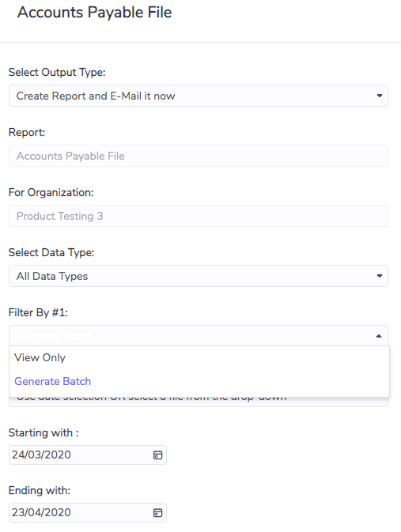Click the Ending with date field 23/04/2020
The image size is (401, 532).
click(88, 513)
